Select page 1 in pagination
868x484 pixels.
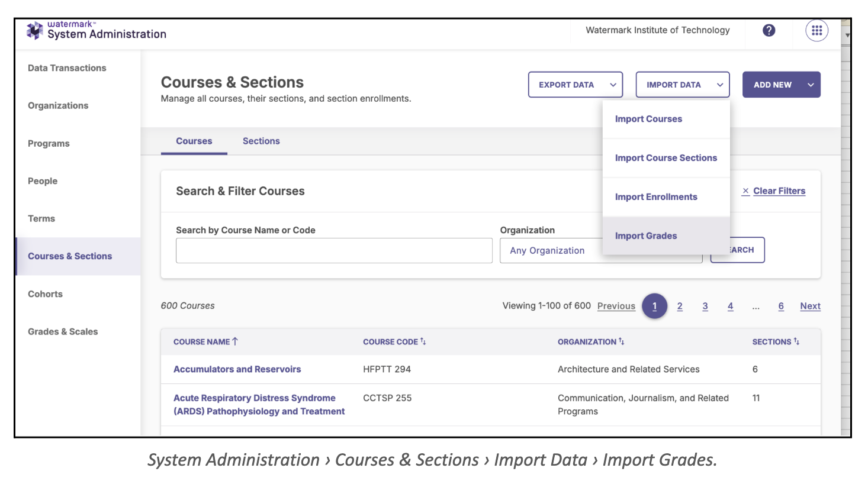tap(654, 306)
